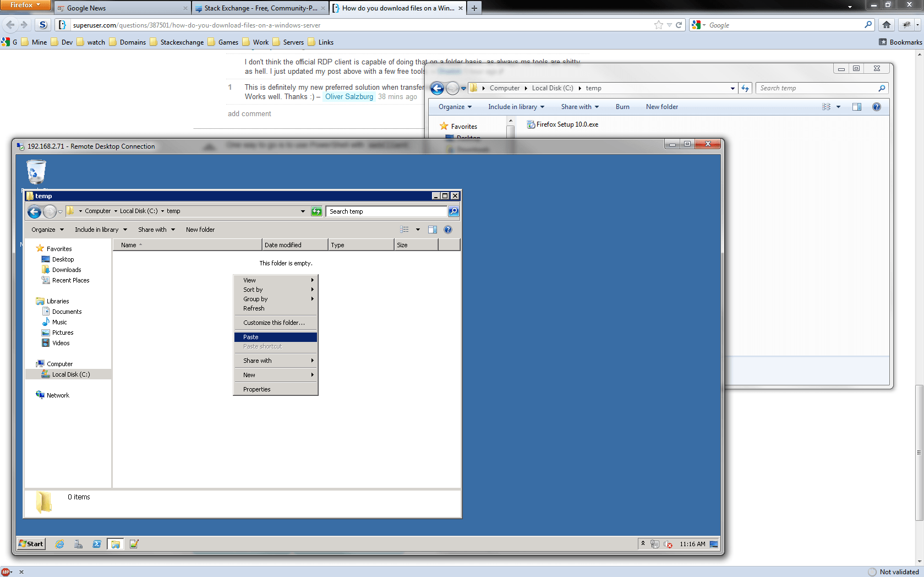Focus the Firefox URL address bar

(360, 25)
